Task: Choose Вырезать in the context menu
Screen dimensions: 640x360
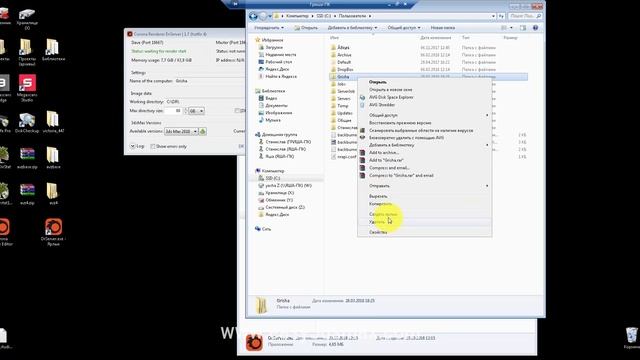Action: (378, 196)
